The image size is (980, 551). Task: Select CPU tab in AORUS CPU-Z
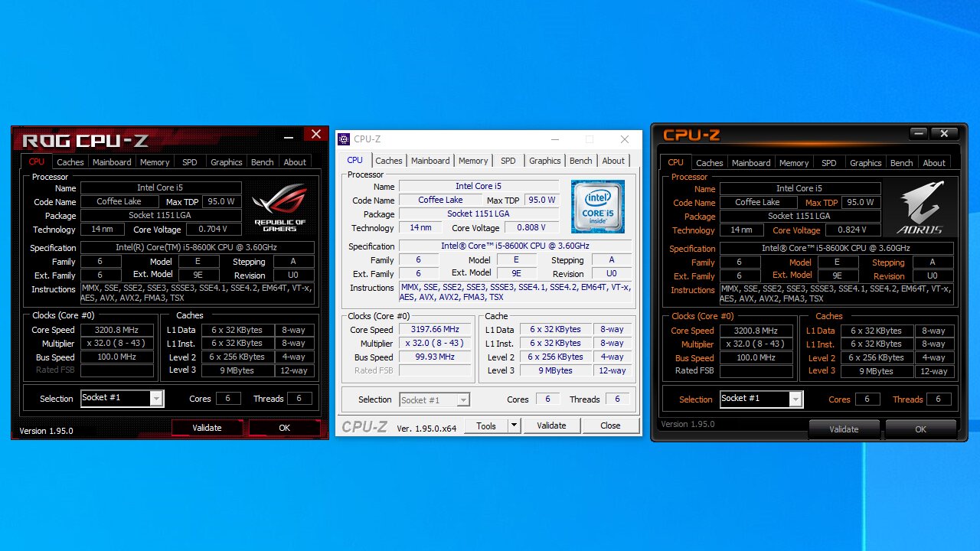pos(676,162)
